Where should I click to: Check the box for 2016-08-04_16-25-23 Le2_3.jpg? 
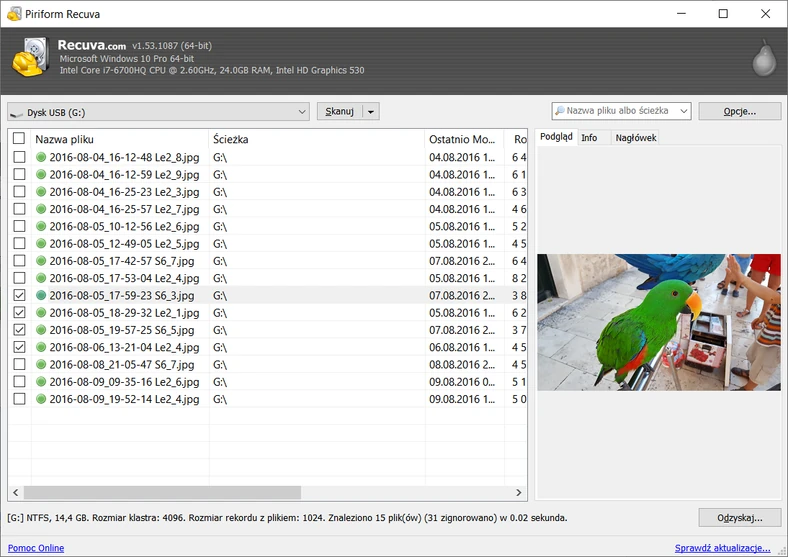[x=19, y=192]
